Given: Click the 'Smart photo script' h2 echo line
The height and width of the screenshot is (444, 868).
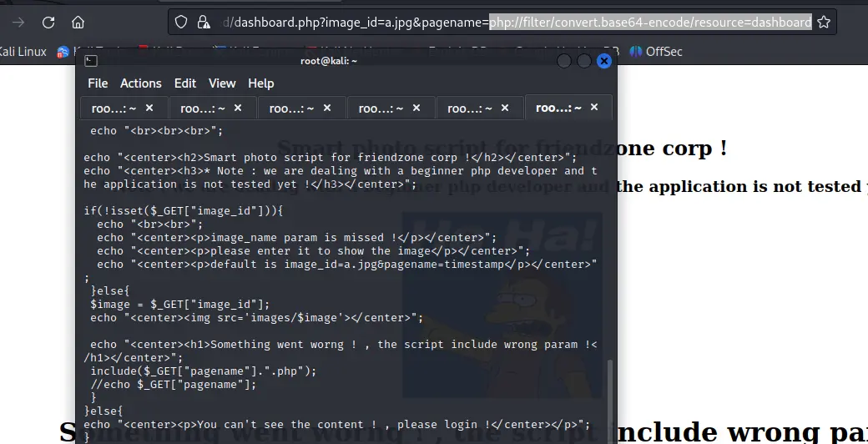Looking at the screenshot, I should (330, 158).
